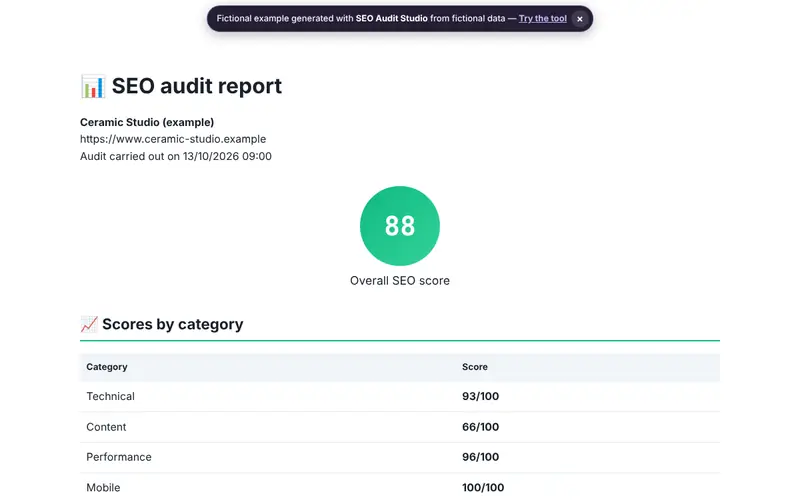
Task: Click the 'Overall SEO score' label
Action: (399, 281)
